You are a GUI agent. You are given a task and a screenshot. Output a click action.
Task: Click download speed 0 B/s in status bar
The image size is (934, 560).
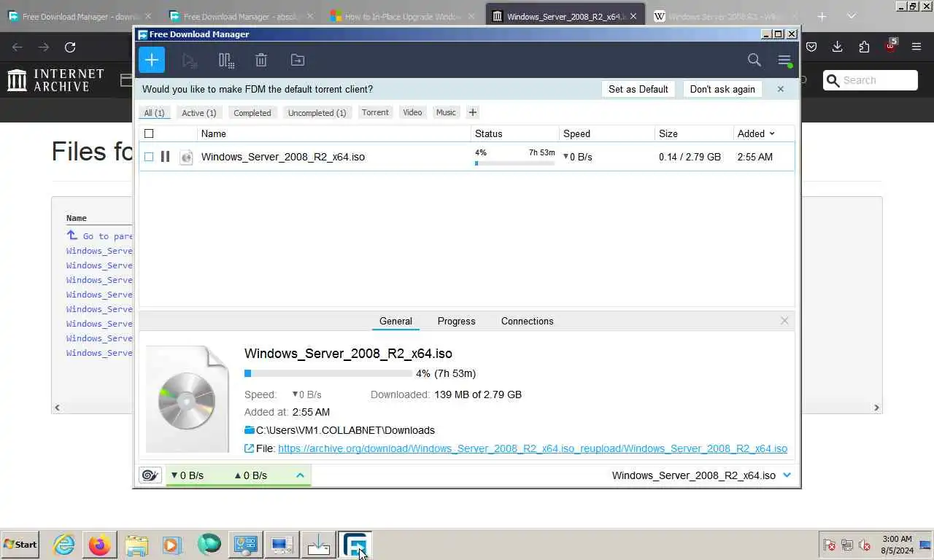point(188,475)
